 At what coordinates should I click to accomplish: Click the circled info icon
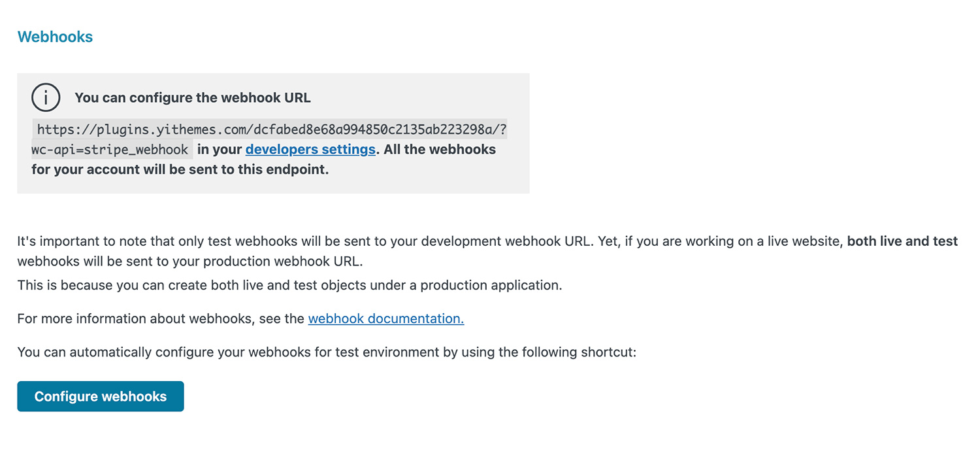point(46,98)
